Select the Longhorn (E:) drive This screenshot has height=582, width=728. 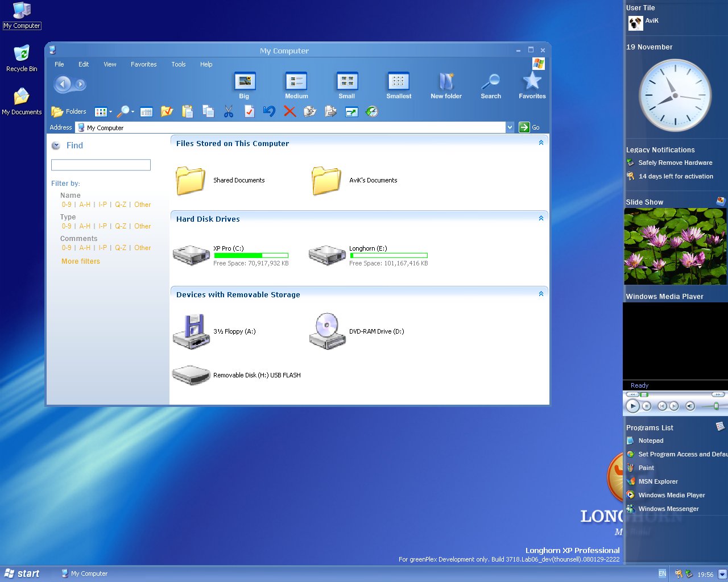[x=369, y=256]
